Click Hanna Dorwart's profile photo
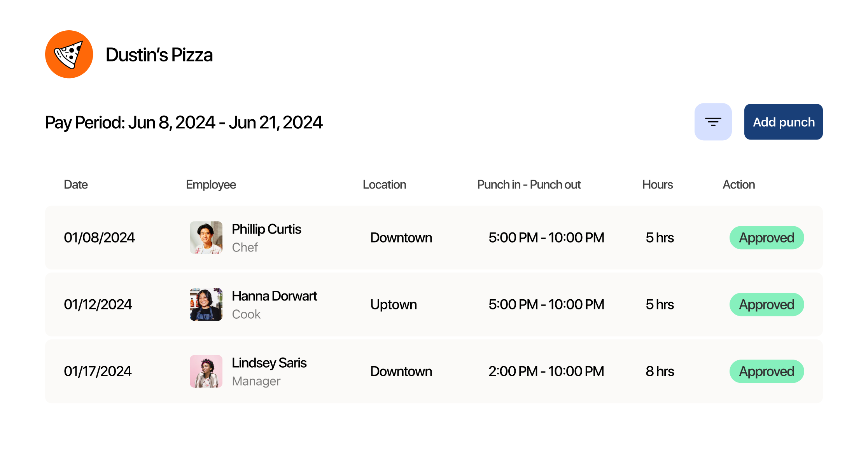Image resolution: width=868 pixels, height=454 pixels. 206,304
